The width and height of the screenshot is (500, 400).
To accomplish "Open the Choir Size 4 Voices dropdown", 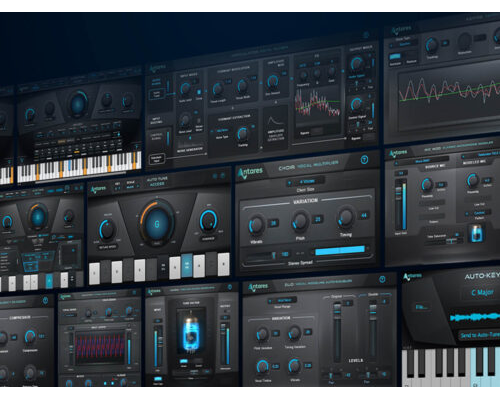I will point(305,182).
